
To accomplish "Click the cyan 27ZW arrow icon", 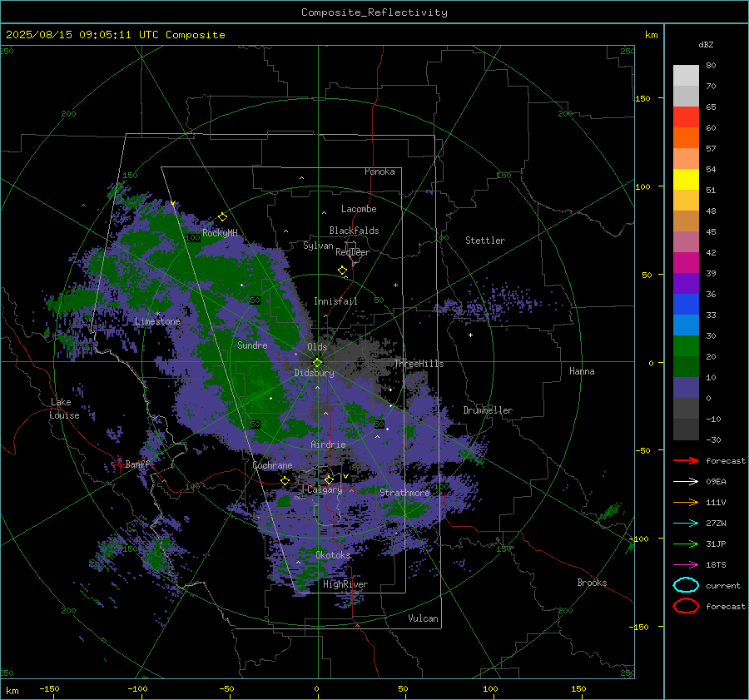I will 686,524.
